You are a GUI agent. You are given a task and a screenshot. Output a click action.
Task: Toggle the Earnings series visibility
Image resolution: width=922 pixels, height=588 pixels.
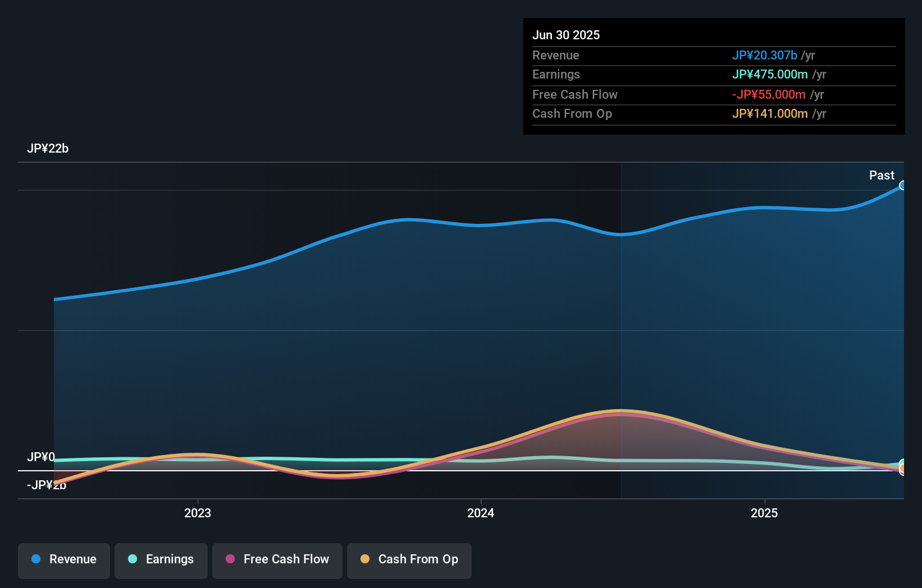coord(161,560)
